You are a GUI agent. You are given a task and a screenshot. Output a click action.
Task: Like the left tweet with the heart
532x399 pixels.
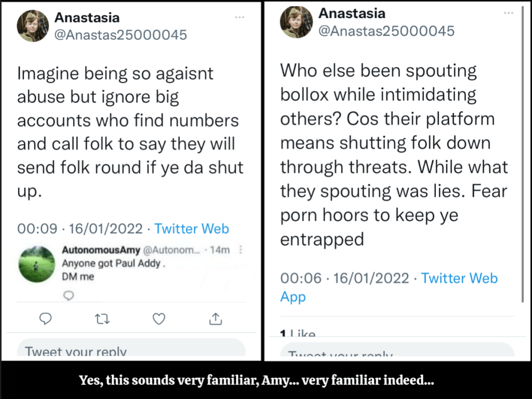click(x=159, y=318)
